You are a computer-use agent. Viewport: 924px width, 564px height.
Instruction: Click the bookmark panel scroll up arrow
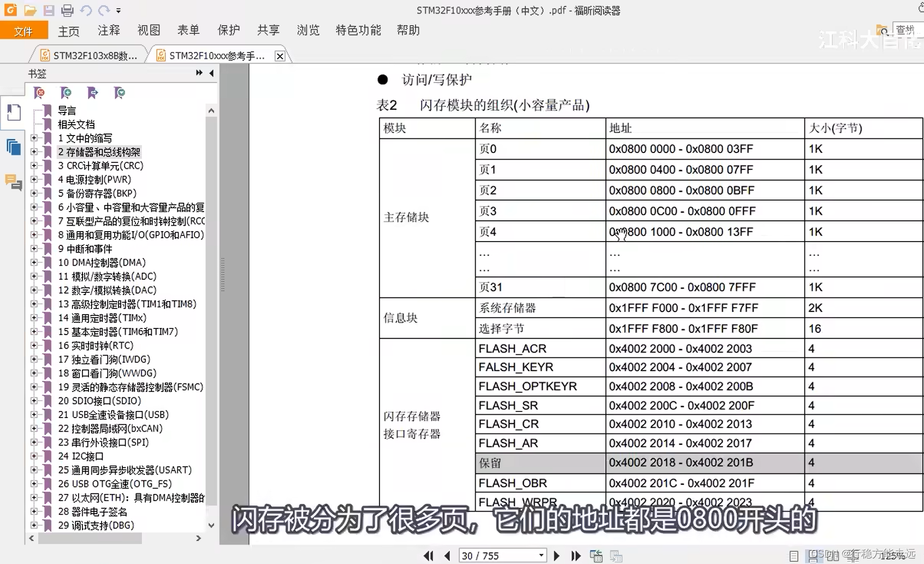211,110
